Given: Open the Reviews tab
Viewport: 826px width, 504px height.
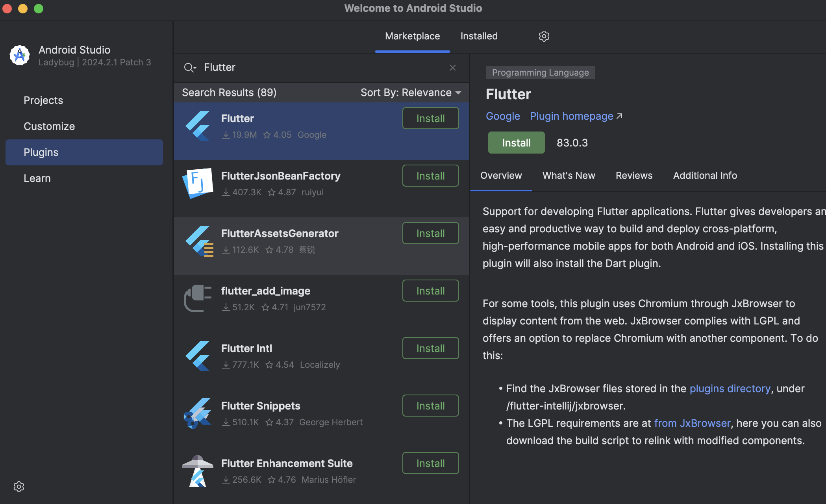Looking at the screenshot, I should pyautogui.click(x=634, y=176).
